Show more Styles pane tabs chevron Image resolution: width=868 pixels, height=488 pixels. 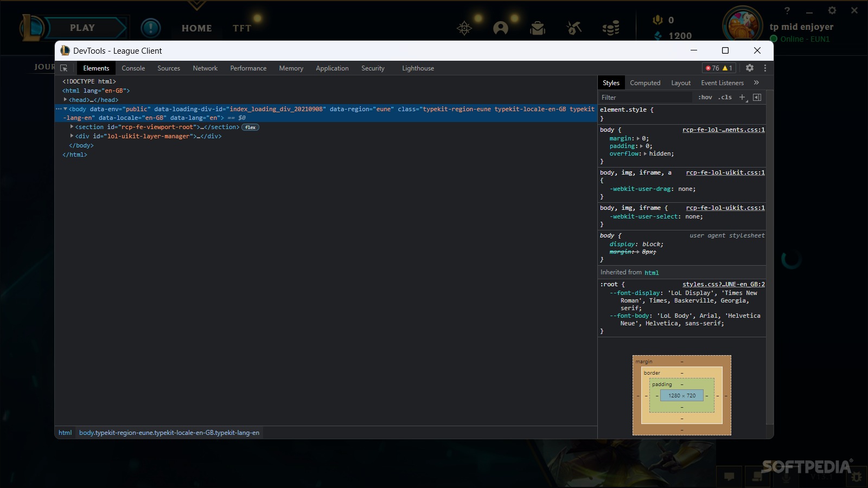coord(756,82)
